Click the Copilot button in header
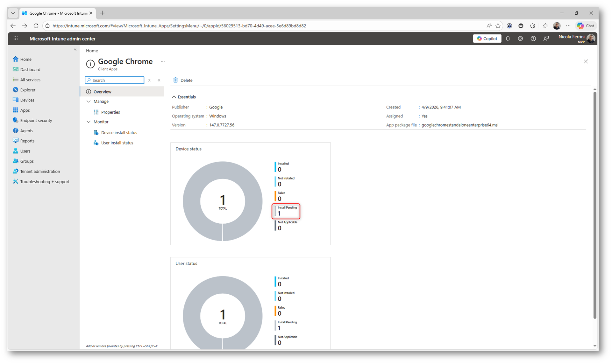 pos(487,38)
